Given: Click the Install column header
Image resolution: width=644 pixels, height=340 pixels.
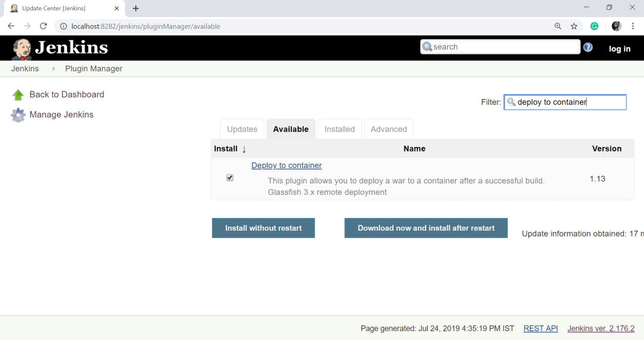Looking at the screenshot, I should [x=226, y=148].
